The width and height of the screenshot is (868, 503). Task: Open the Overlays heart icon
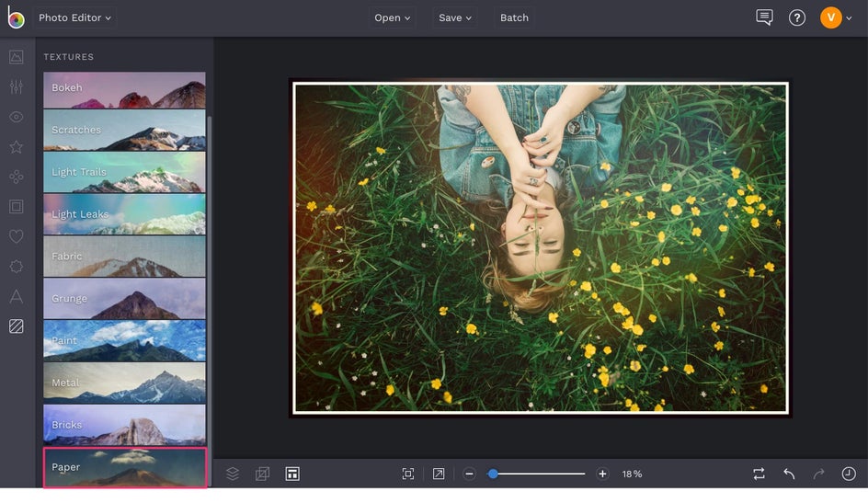point(16,236)
